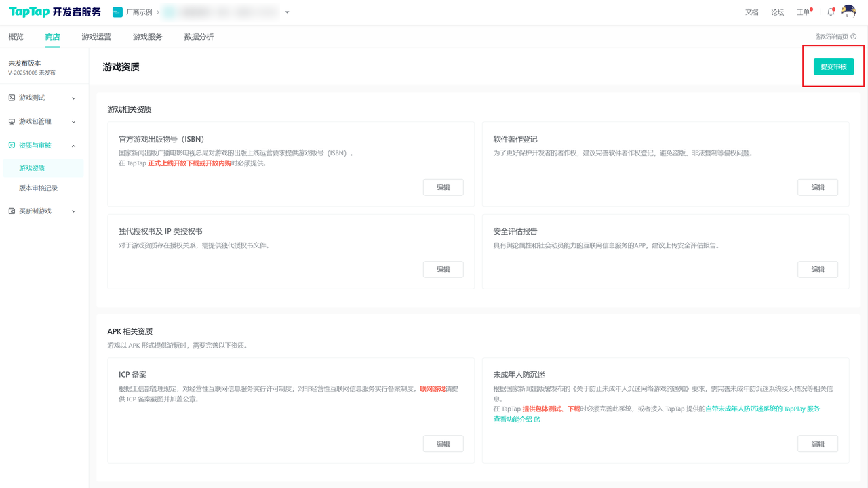868x488 pixels.
Task: Edit the 官方游戏出版物号 ISBN entry
Action: (x=443, y=188)
